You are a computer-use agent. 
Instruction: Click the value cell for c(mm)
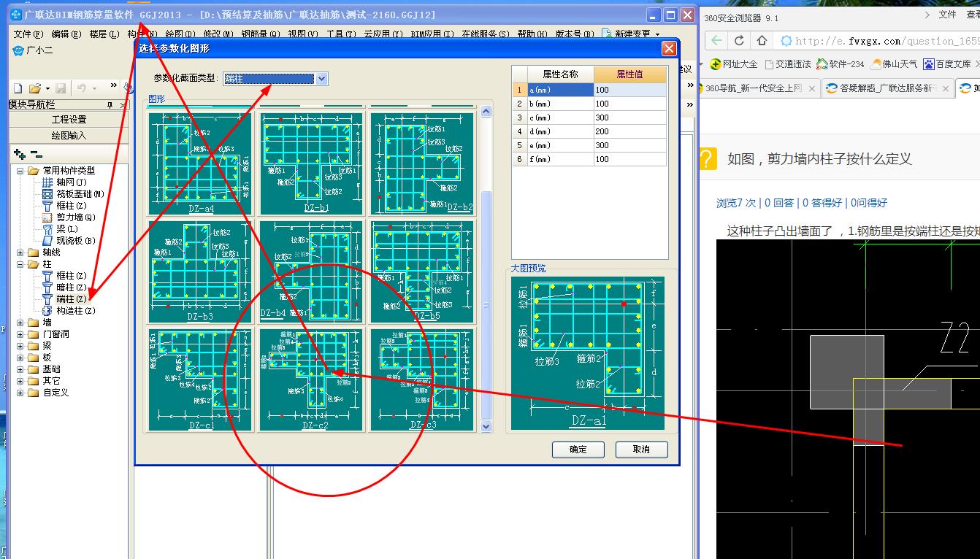pos(630,117)
